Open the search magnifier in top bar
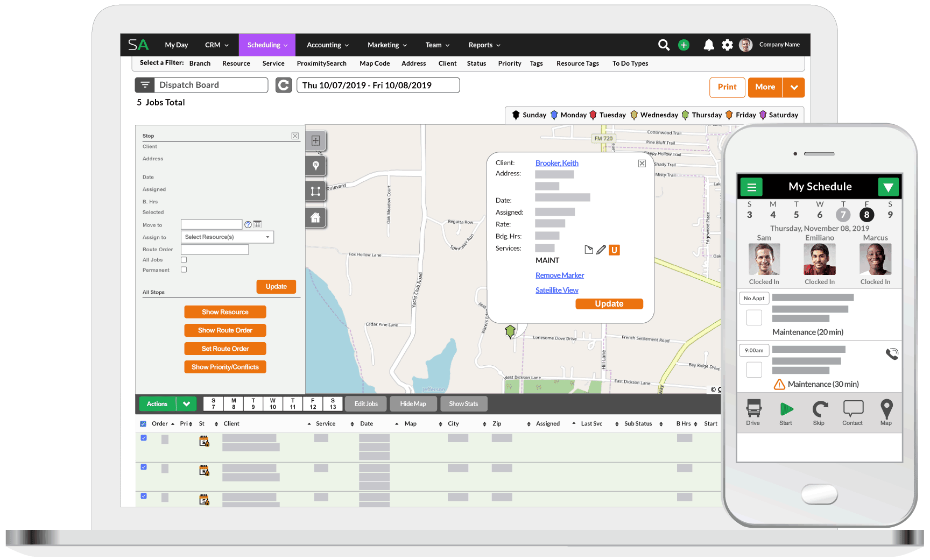The height and width of the screenshot is (560, 930). pyautogui.click(x=664, y=45)
